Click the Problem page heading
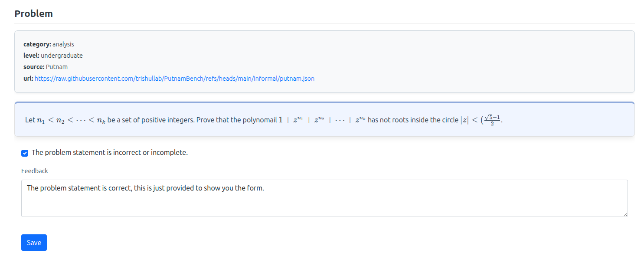Screen dimensions: 644x253 pos(33,13)
